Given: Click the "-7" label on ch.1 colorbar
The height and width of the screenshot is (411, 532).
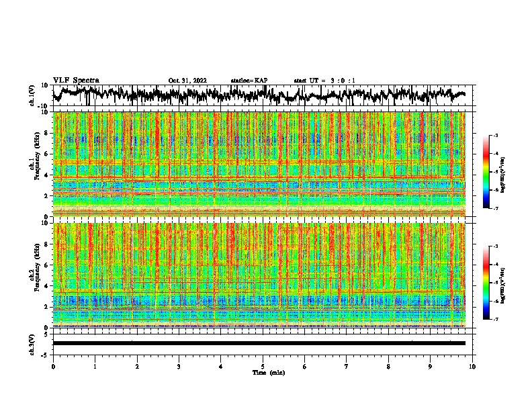Looking at the screenshot, I should tap(495, 208).
